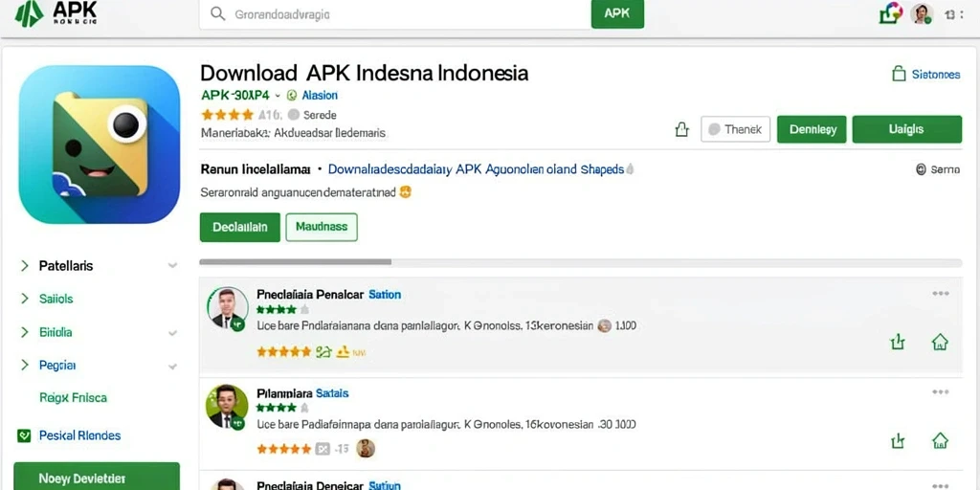Click the green Declallain button
The height and width of the screenshot is (490, 980).
coord(240,228)
